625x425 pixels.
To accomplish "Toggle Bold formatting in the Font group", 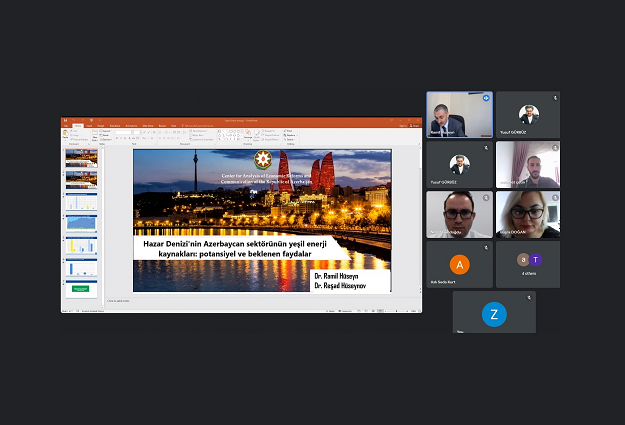I will click(x=118, y=138).
